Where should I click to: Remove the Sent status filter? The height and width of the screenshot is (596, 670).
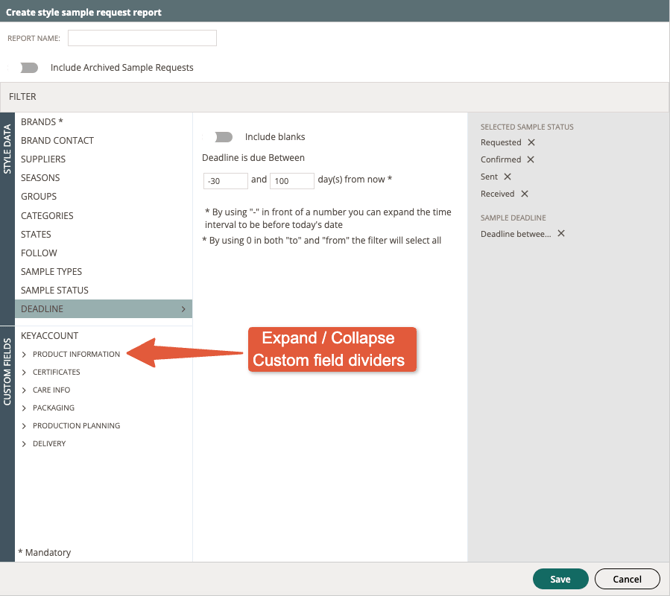(508, 177)
